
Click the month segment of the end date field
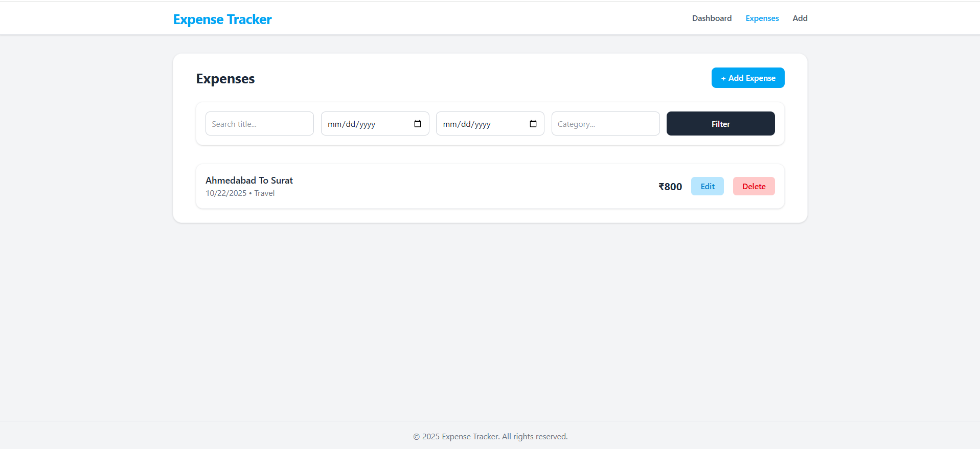click(x=450, y=124)
